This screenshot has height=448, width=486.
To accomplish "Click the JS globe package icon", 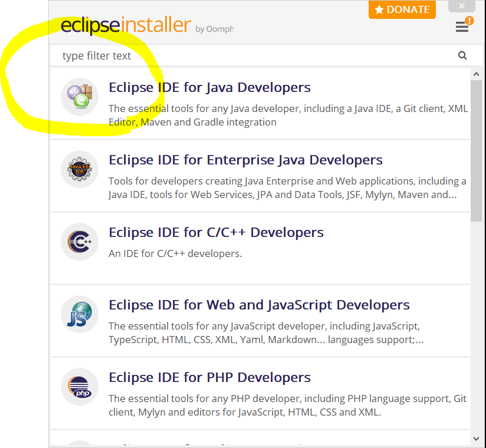I will tap(80, 314).
